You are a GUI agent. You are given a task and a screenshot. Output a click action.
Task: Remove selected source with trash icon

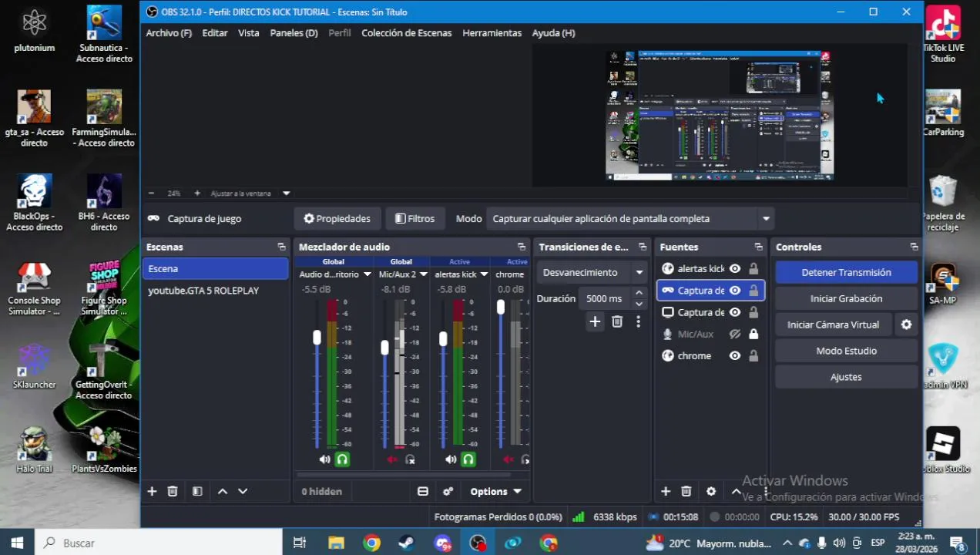pos(686,491)
